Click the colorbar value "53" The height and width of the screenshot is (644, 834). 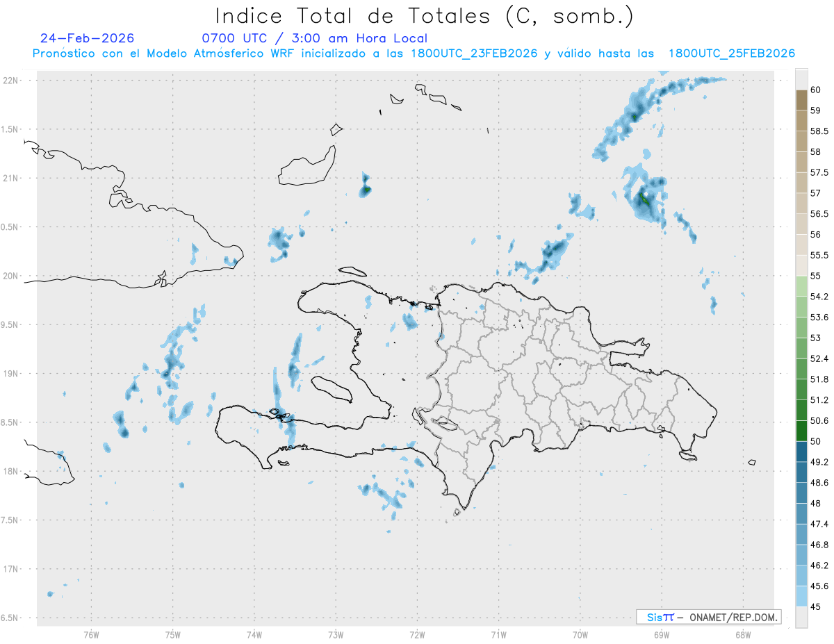pyautogui.click(x=815, y=338)
